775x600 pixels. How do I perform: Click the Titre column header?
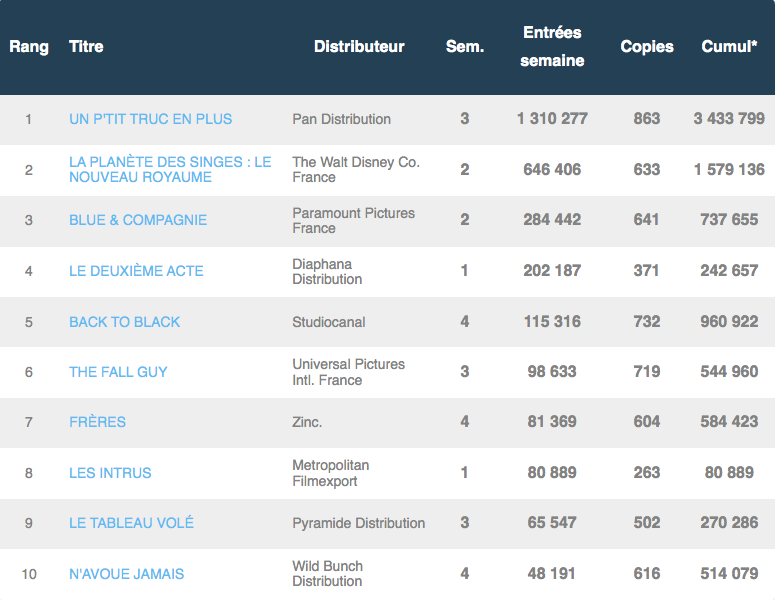pyautogui.click(x=86, y=47)
